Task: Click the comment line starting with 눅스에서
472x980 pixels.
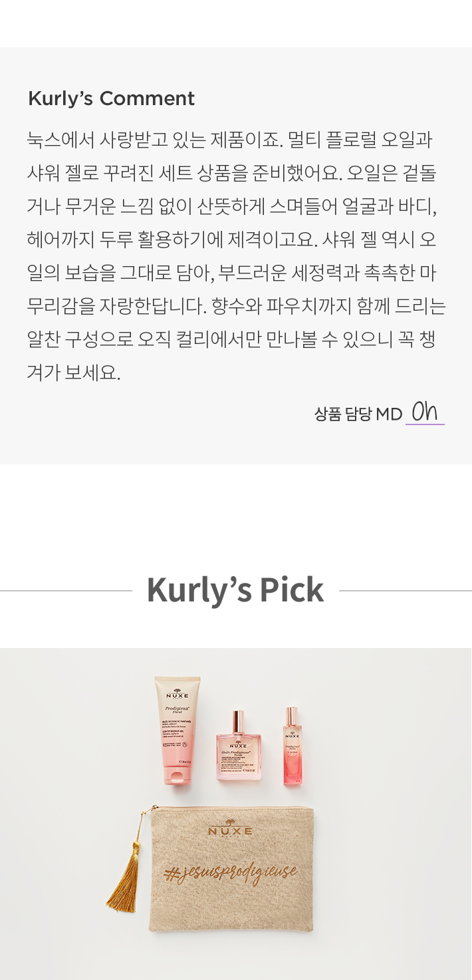Action: [x=230, y=140]
